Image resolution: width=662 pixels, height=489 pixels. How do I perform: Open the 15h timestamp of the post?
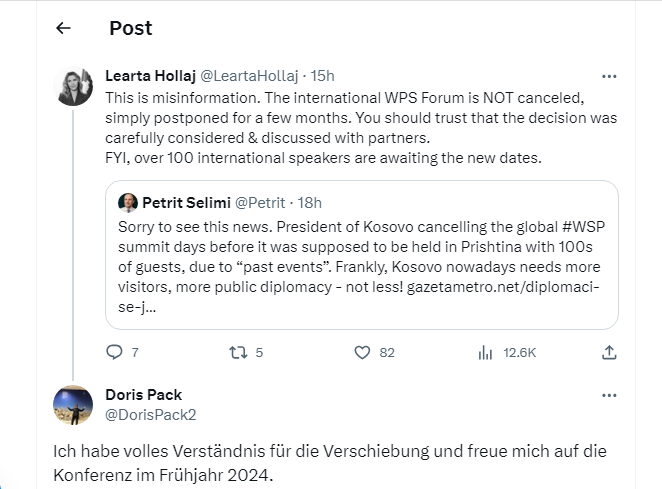(x=323, y=76)
